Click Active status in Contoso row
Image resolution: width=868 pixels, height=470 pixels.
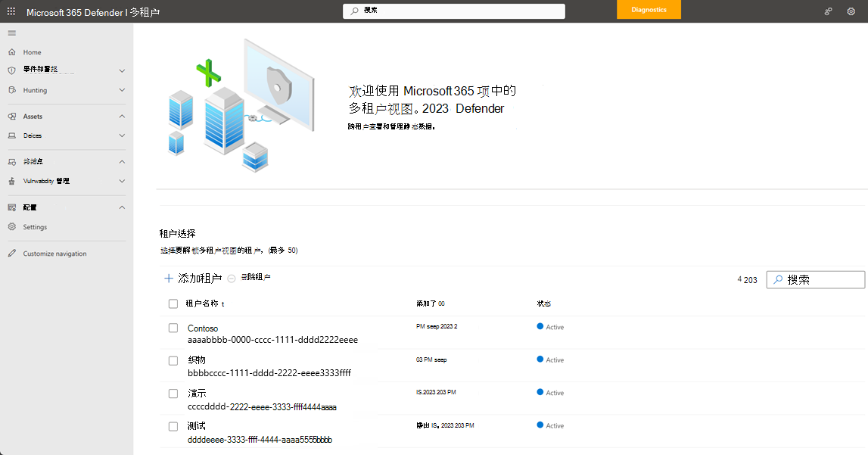[550, 327]
